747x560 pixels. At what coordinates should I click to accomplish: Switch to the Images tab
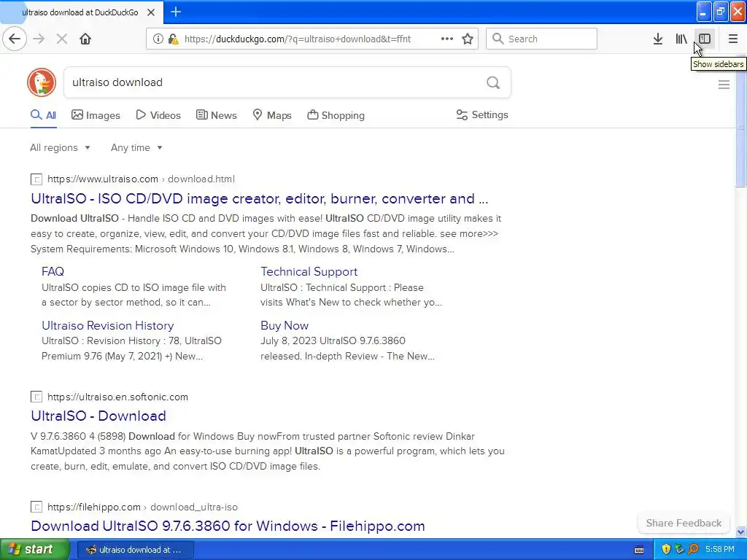pos(96,115)
